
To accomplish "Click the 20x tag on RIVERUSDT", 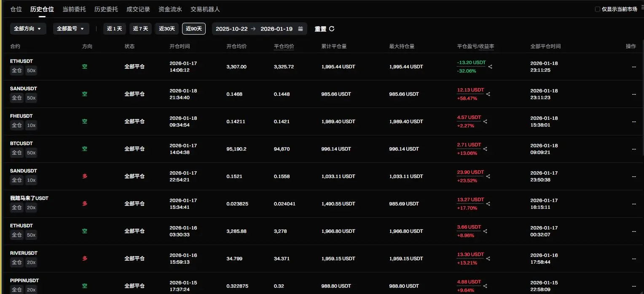I will click(31, 262).
